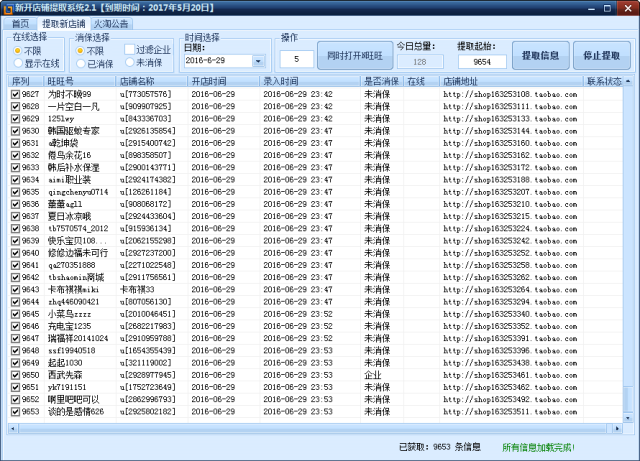Select the 韩国驱蚊专家 wangwang name
This screenshot has height=461, width=640.
(73, 131)
